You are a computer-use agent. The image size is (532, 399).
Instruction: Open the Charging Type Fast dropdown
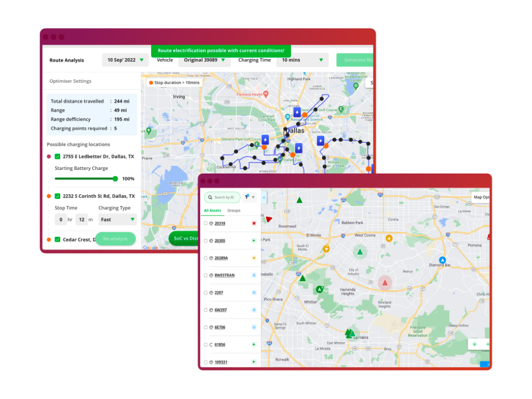coord(117,220)
